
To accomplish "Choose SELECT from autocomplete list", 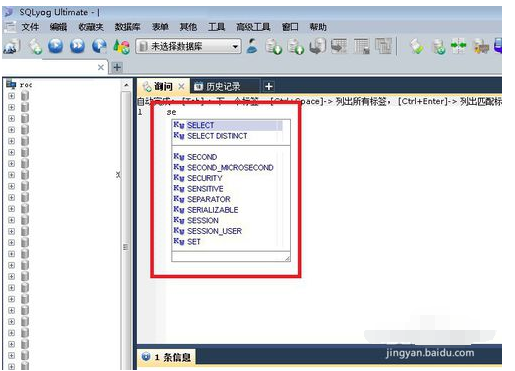I will (x=227, y=125).
